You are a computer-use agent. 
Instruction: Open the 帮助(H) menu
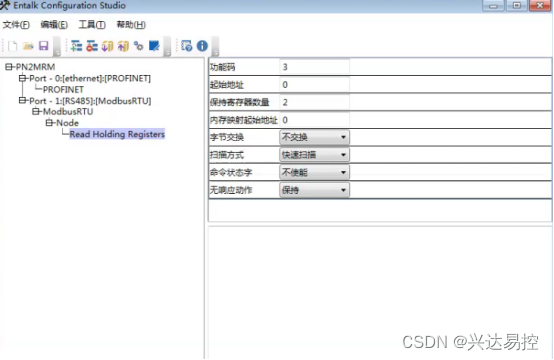131,25
